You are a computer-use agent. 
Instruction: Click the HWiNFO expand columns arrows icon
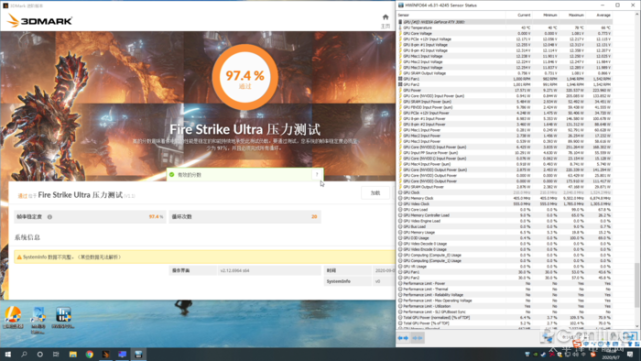[x=403, y=338]
